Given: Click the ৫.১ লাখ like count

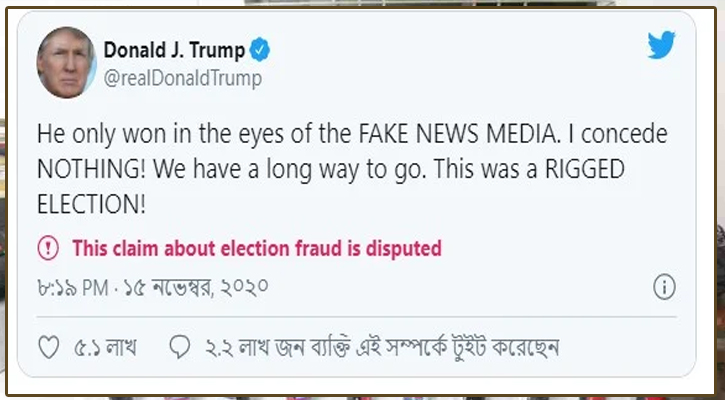Looking at the screenshot, I should point(105,348).
